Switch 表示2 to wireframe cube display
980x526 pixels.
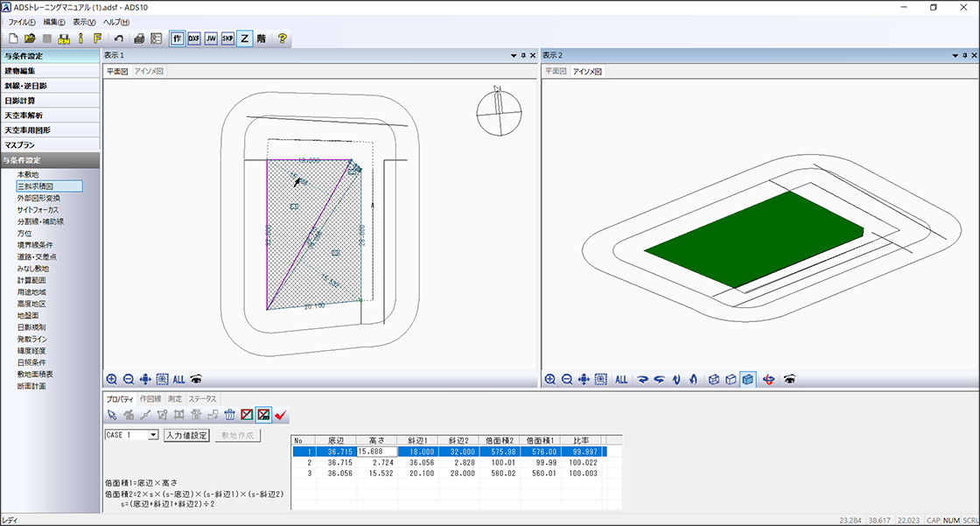(x=714, y=379)
